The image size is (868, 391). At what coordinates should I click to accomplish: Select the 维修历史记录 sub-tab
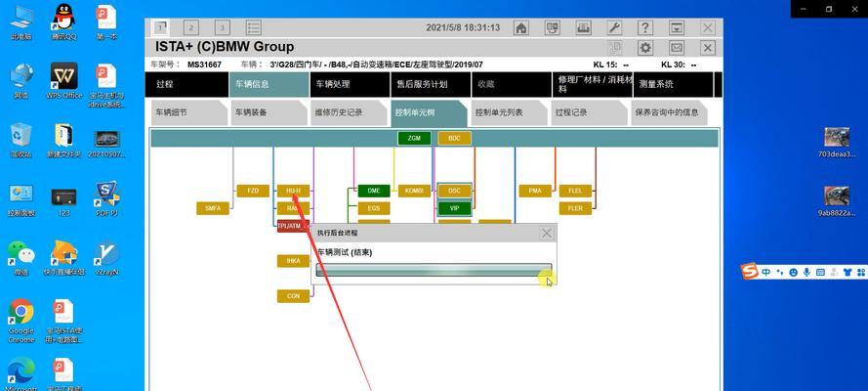349,112
